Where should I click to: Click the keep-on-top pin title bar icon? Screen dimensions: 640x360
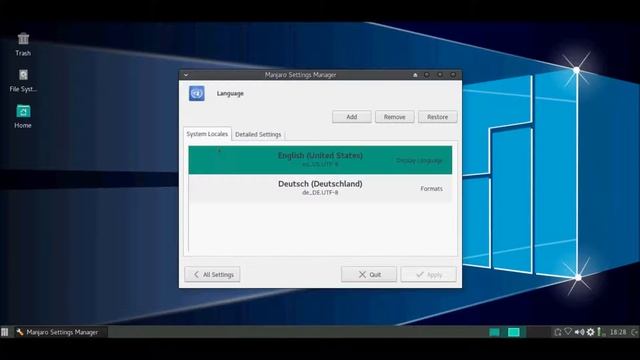[x=415, y=75]
